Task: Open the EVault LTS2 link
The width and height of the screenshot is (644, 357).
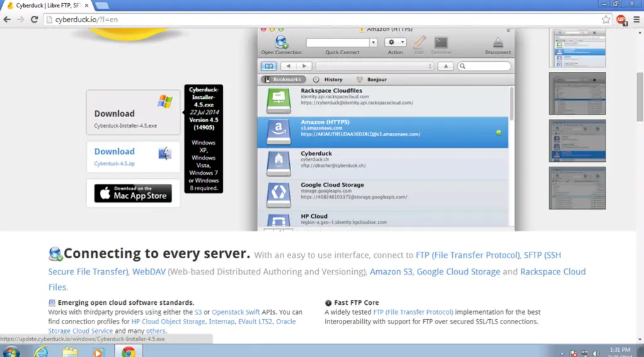Action: point(255,322)
